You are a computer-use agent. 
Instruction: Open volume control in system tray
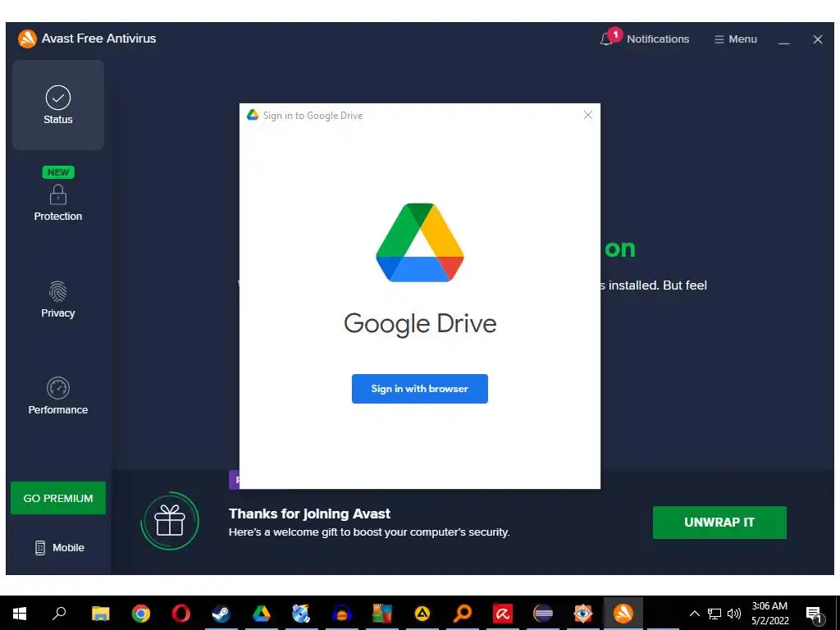click(734, 614)
